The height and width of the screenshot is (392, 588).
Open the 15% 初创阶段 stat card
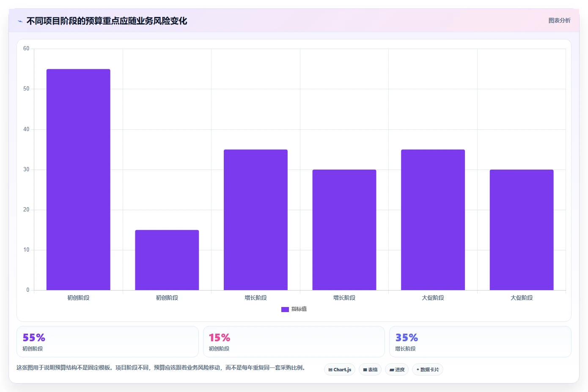(294, 342)
